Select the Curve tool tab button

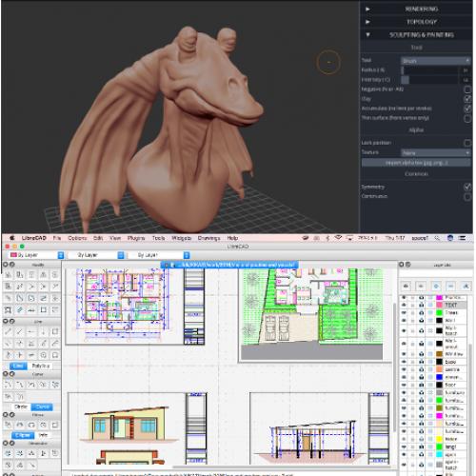tap(42, 407)
